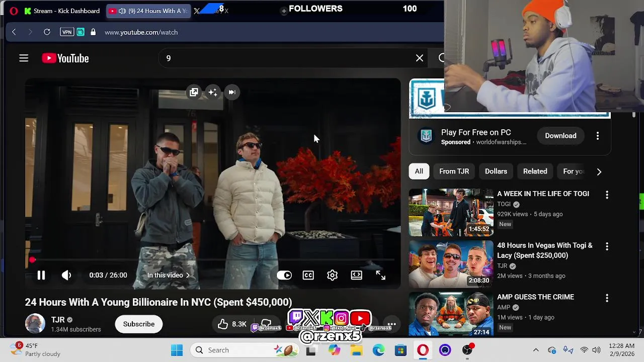Select the 'All' filter chip
Image resolution: width=644 pixels, height=362 pixels.
point(419,171)
